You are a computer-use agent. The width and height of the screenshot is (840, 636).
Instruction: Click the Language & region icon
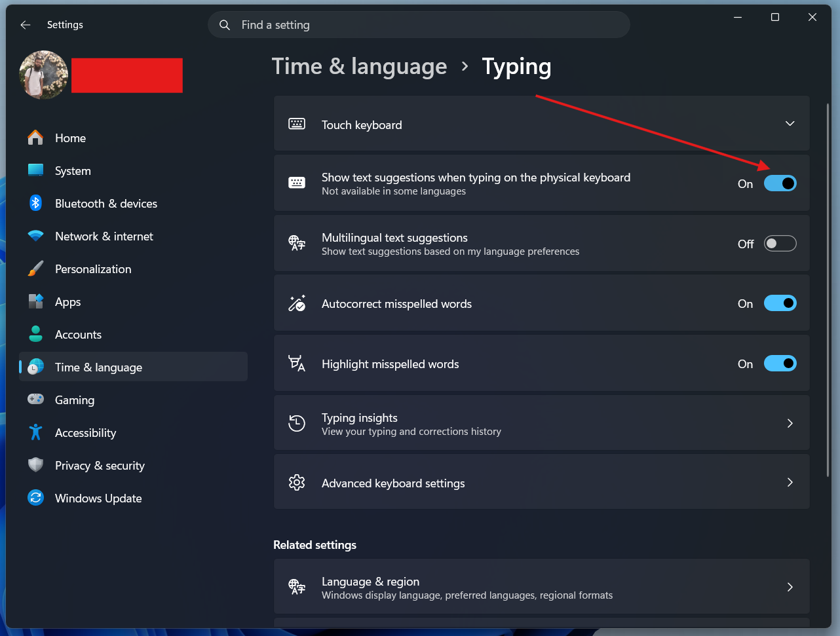297,587
